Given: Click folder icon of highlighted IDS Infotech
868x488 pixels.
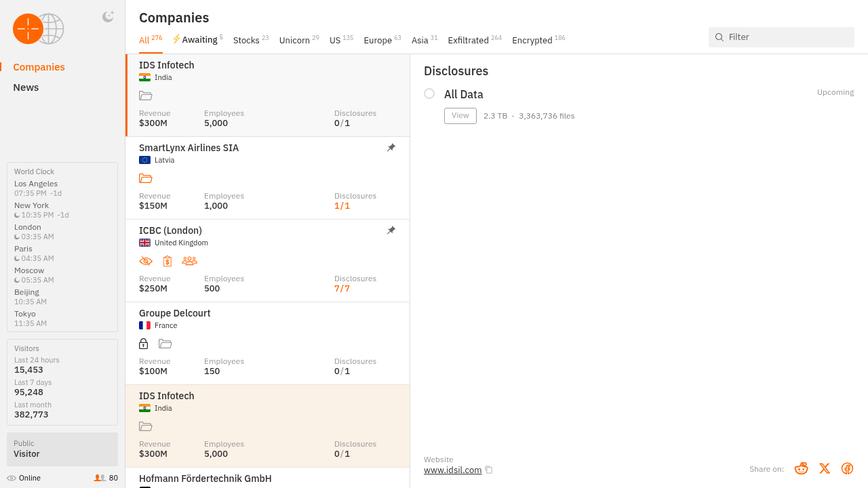Looking at the screenshot, I should pos(146,426).
